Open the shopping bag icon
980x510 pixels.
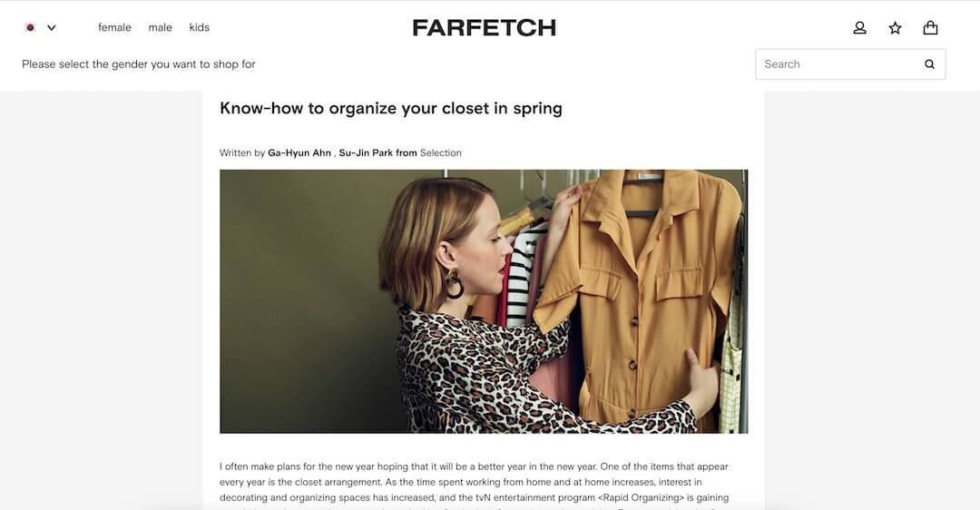[x=931, y=27]
